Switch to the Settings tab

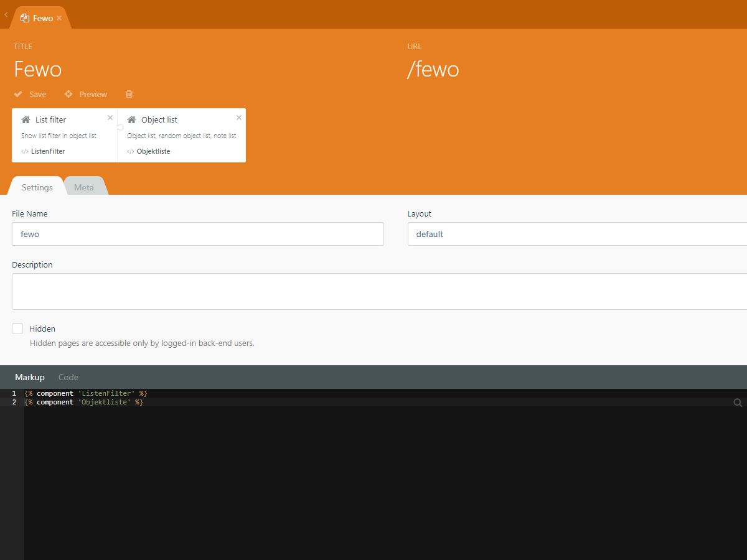37,187
